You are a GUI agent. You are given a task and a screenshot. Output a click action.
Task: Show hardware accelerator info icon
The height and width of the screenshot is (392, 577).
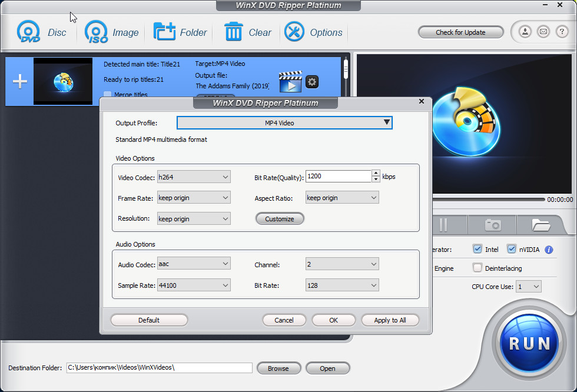(549, 250)
